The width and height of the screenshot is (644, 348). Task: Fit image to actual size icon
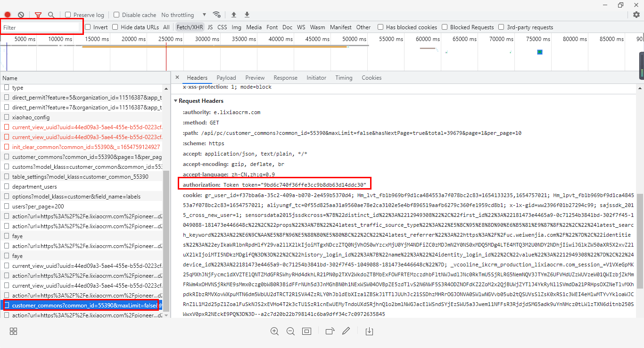click(307, 331)
